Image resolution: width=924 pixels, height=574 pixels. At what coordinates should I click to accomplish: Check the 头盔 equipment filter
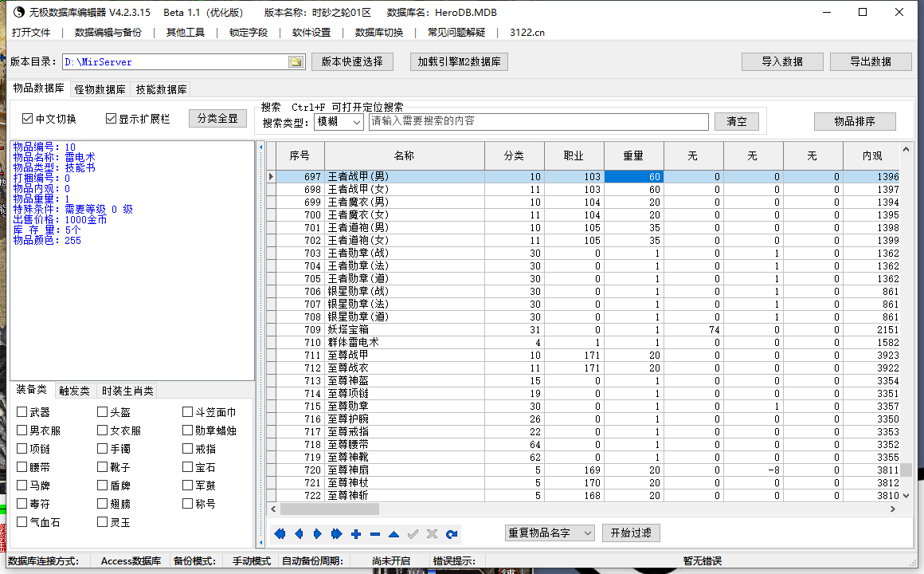(x=103, y=412)
